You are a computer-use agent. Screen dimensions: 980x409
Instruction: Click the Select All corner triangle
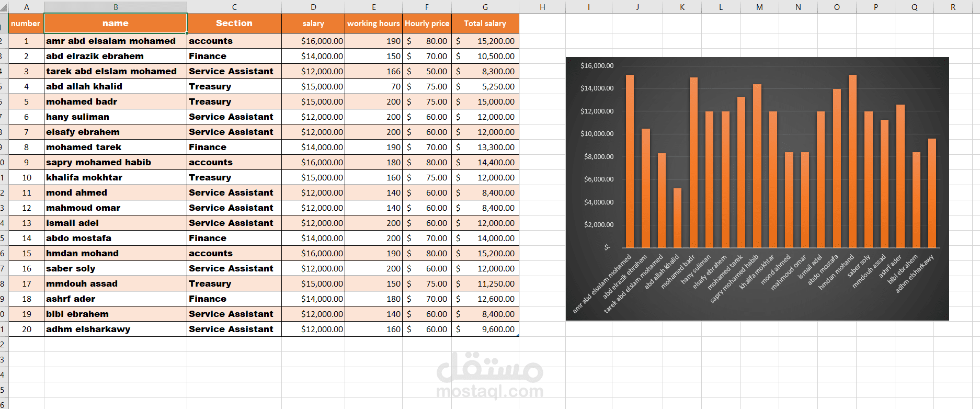coord(4,8)
